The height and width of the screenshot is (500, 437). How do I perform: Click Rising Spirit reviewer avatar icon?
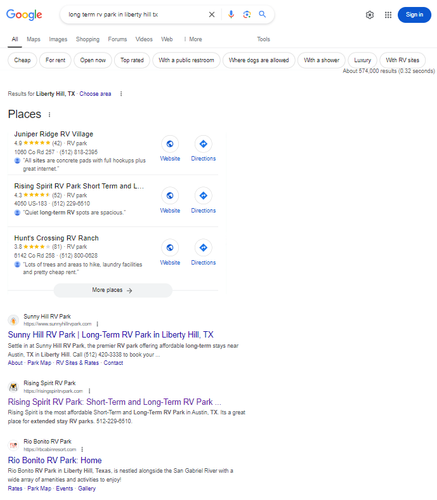[x=17, y=213]
